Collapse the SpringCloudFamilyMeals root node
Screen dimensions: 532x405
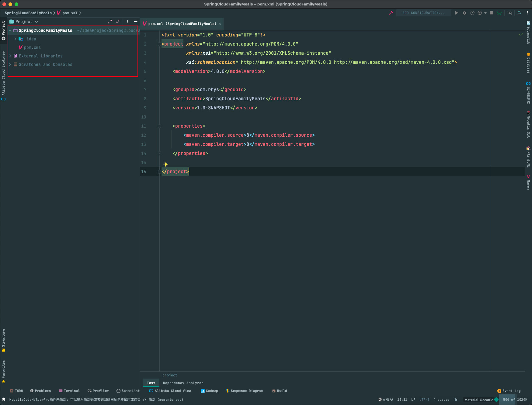coord(10,30)
